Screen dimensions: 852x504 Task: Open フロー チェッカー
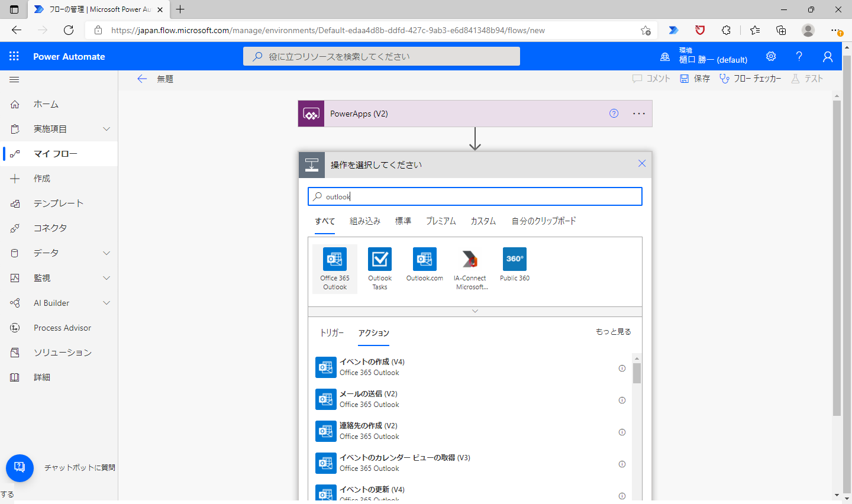750,79
